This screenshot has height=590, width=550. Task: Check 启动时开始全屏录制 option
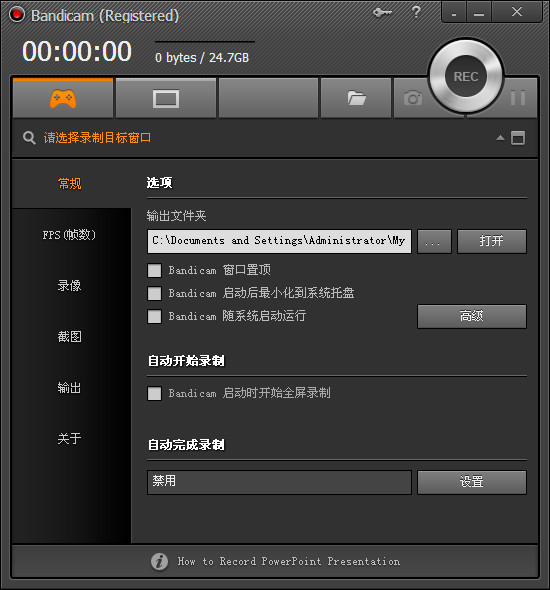(x=154, y=394)
